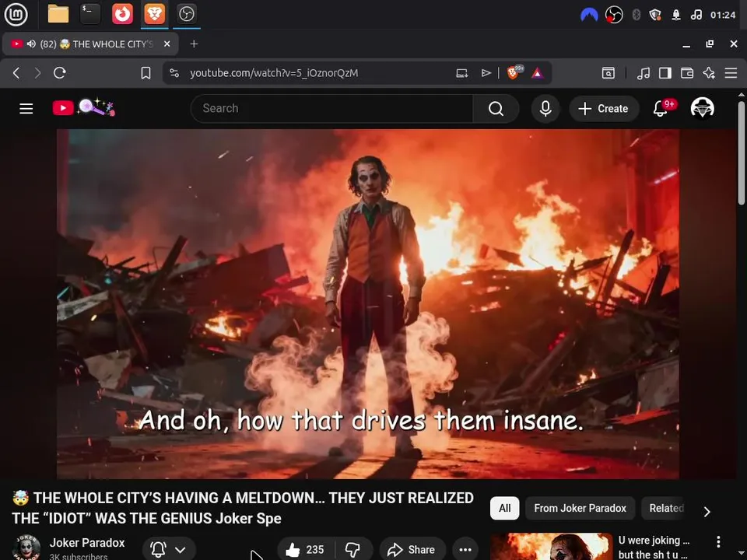Open more actions three-dot button under the video
Screen dimensions: 747x560
tap(465, 550)
